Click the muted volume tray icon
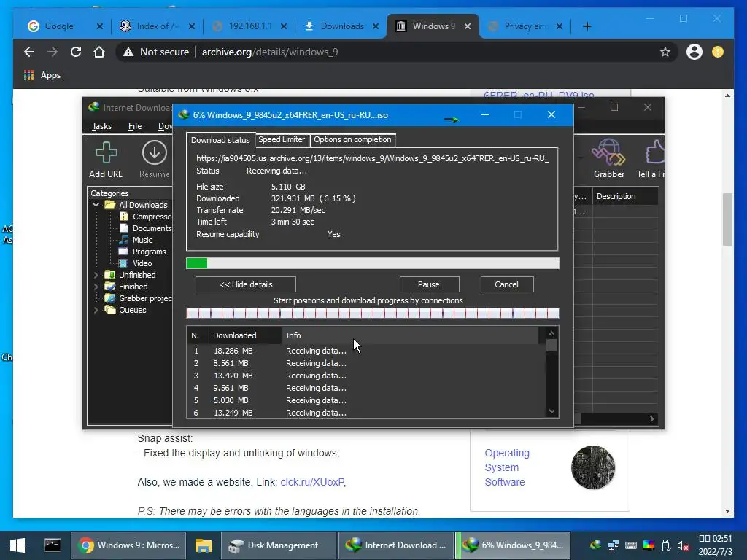Viewport: 747px width, 560px height. pyautogui.click(x=683, y=545)
